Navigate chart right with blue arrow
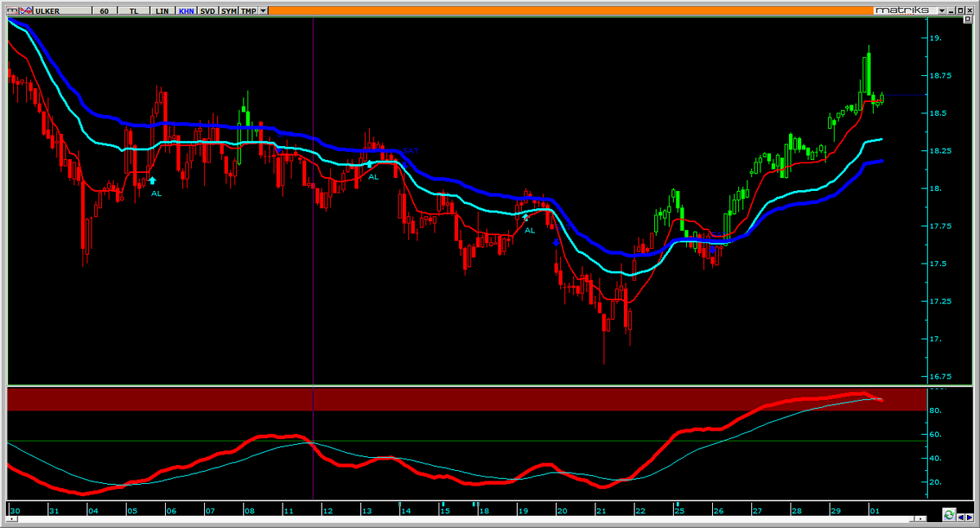This screenshot has width=980, height=528. 969,517
